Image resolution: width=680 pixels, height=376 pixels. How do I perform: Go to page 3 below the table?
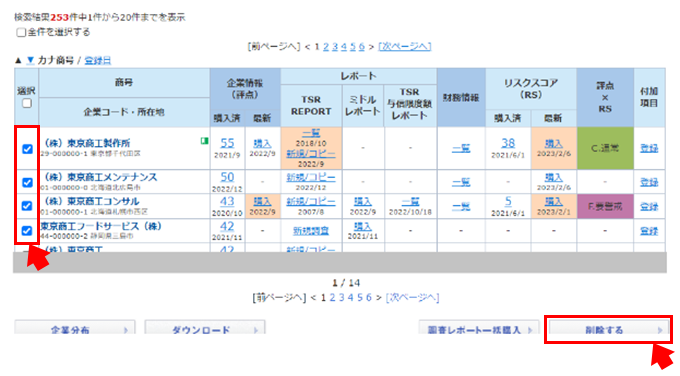point(341,298)
